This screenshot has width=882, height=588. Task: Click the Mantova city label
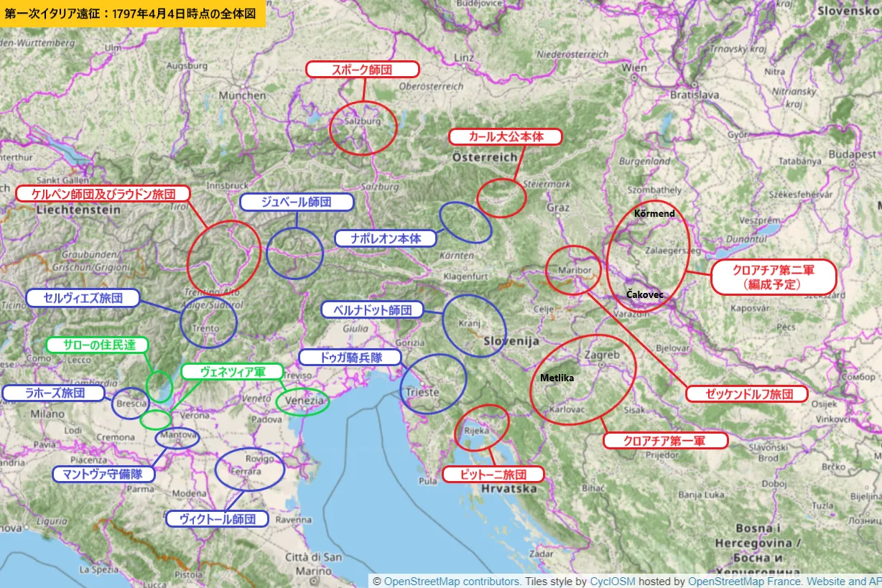[178, 435]
